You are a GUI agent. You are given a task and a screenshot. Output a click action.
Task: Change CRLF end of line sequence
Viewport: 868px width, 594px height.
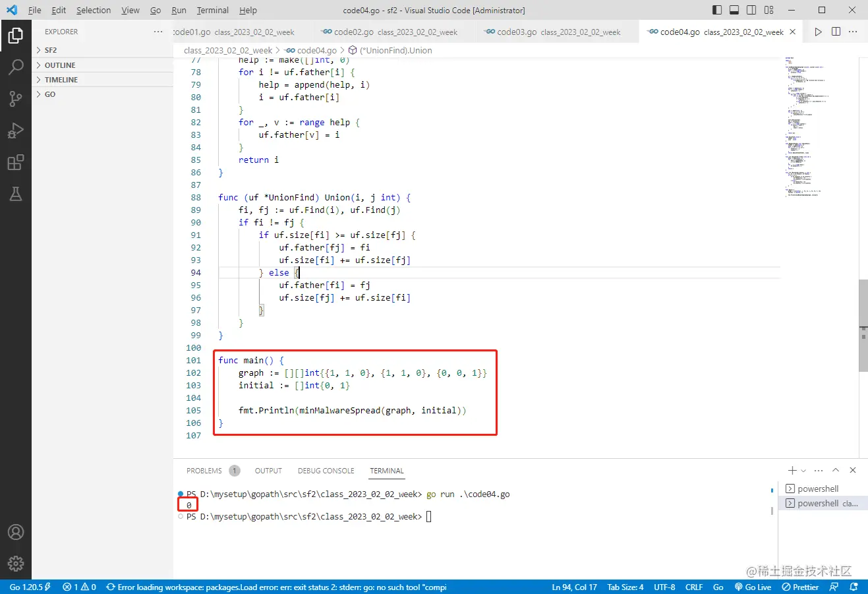[x=694, y=587]
